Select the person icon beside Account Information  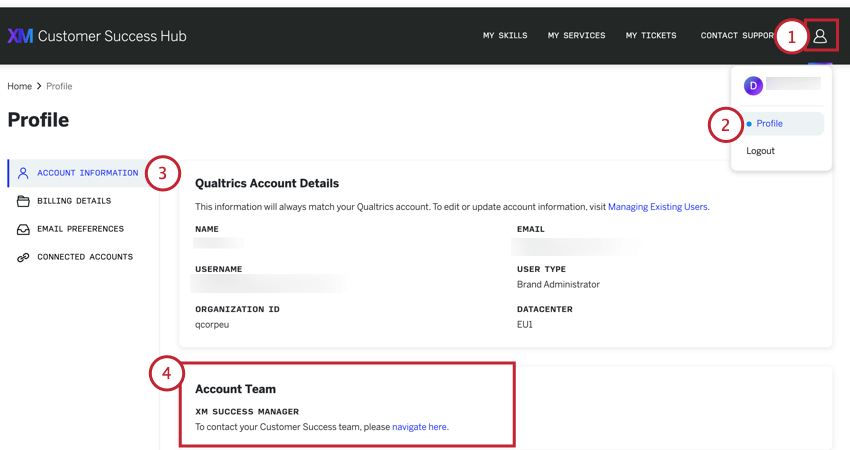[x=23, y=173]
